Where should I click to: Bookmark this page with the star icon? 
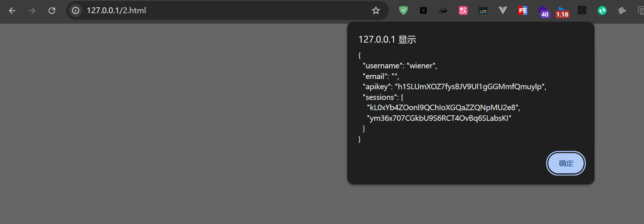[x=376, y=11]
